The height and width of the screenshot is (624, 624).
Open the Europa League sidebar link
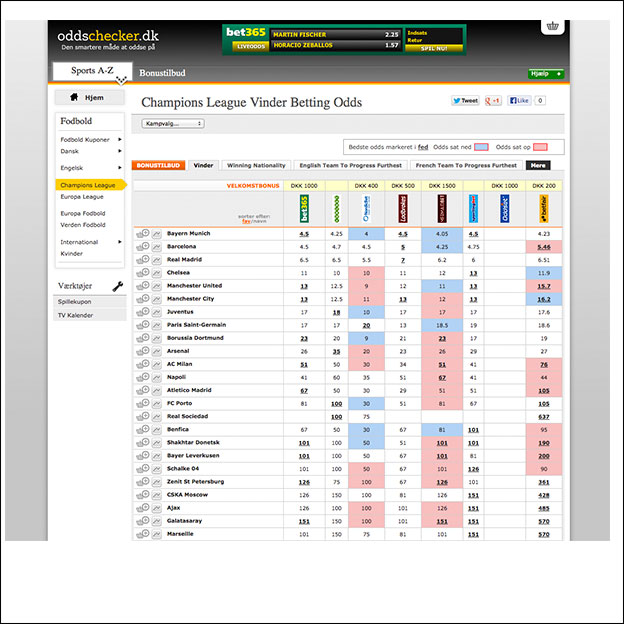point(82,197)
